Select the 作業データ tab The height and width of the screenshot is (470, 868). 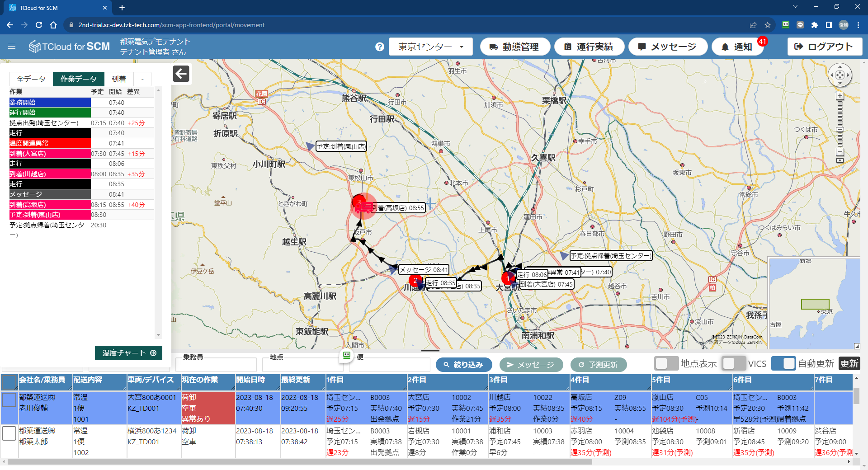[79, 79]
